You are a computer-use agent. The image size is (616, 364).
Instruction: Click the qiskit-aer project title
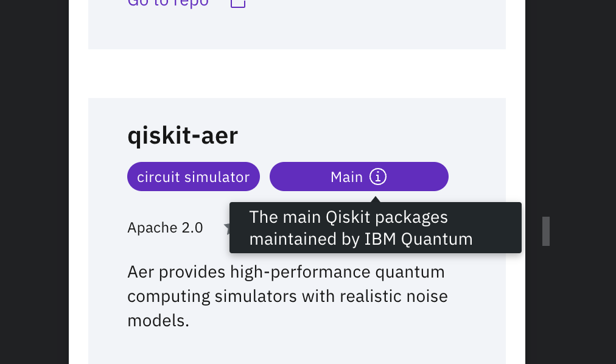[182, 135]
